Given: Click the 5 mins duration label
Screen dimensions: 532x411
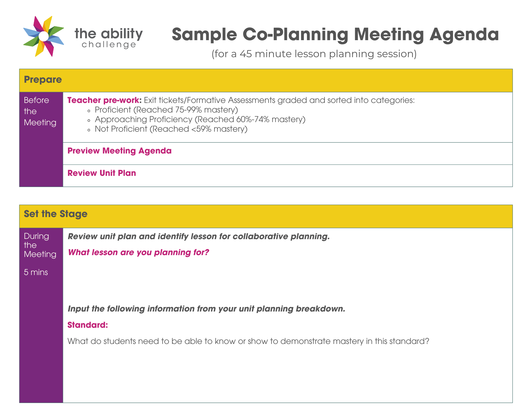Looking at the screenshot, I should [x=36, y=272].
